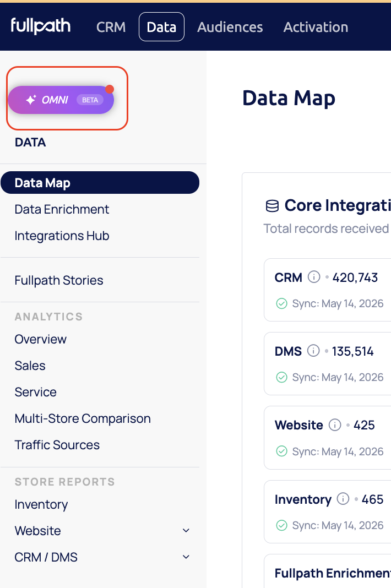Open the Website store reports item
Screen dimensions: 391x588
(x=37, y=531)
